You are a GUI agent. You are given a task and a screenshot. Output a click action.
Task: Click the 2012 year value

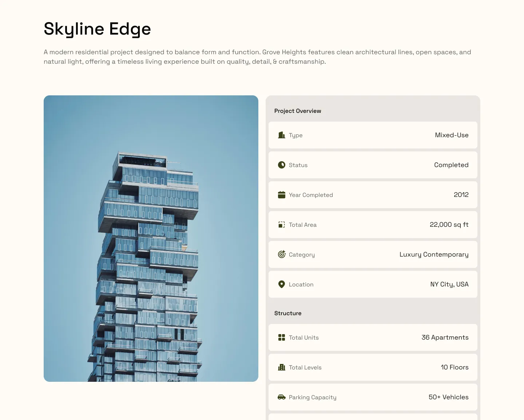point(461,195)
